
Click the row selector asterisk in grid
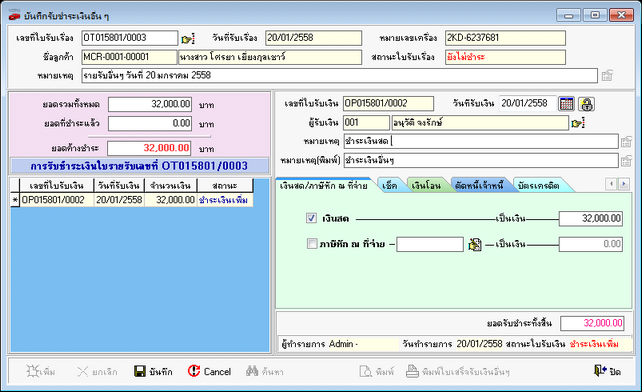(15, 200)
